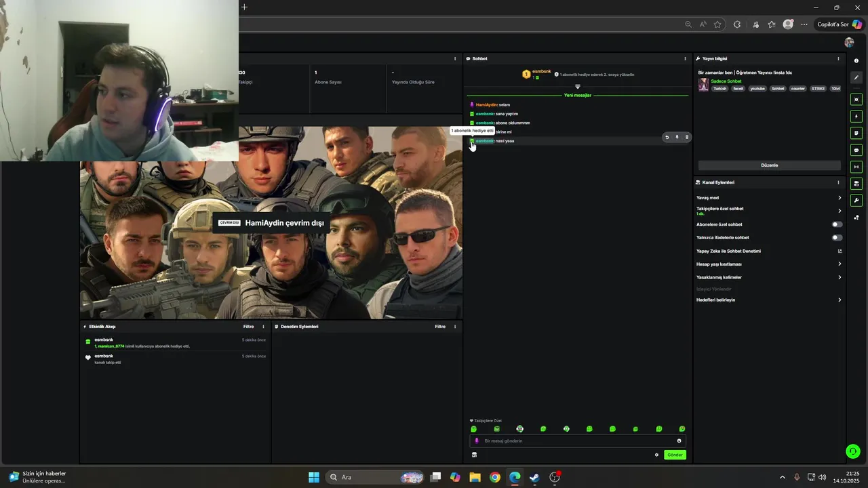
Task: Toggle the stream preview panel icon in sidebar
Action: 856,99
